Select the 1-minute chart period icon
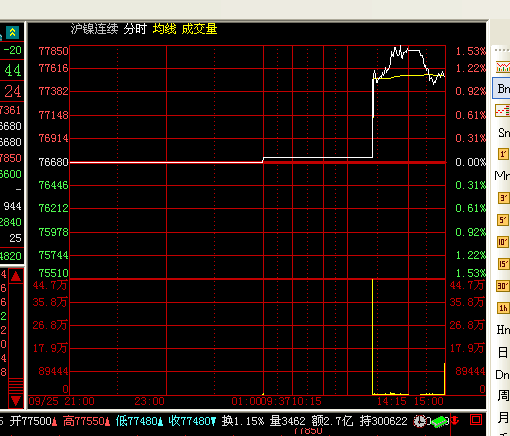The image size is (510, 436). tap(503, 154)
